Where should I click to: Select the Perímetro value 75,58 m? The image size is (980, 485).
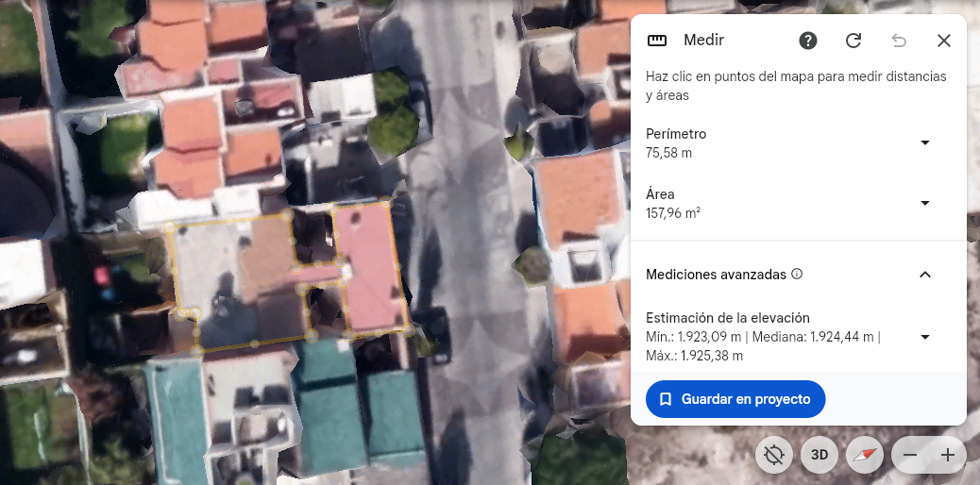668,153
